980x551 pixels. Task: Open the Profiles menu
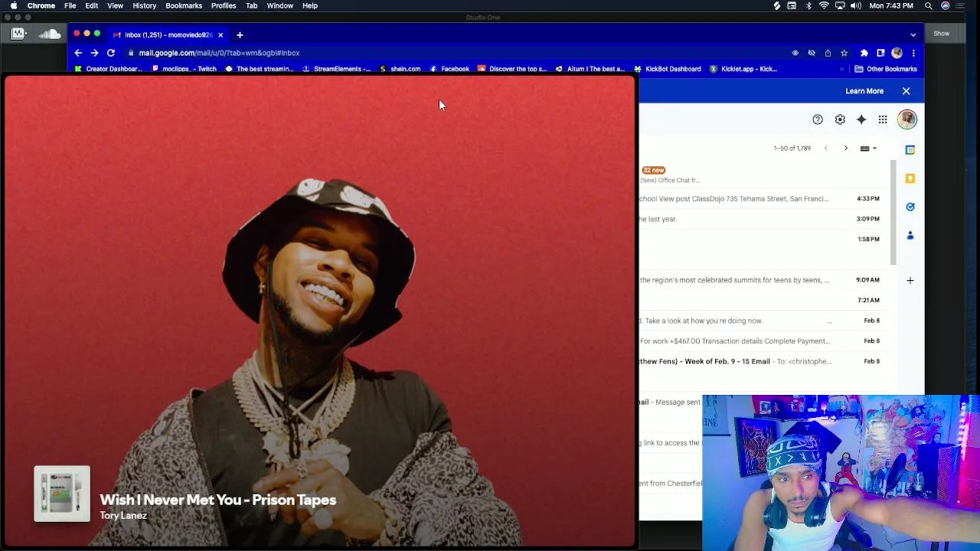pyautogui.click(x=224, y=5)
